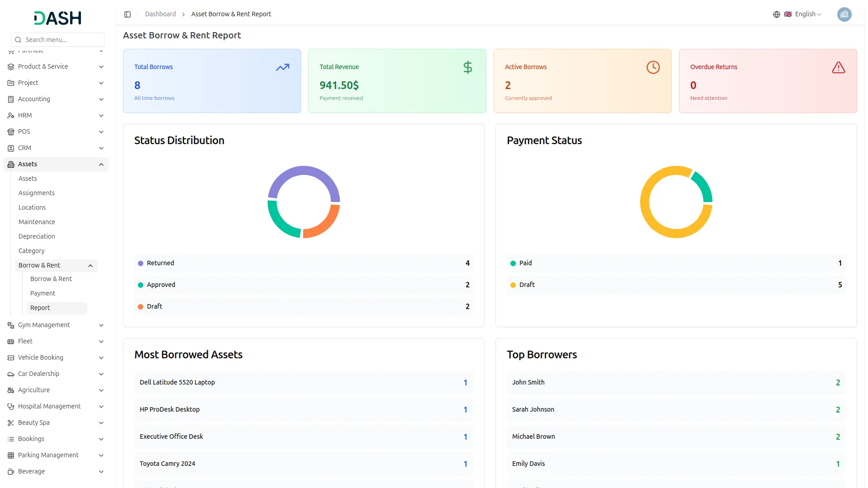Click the warning triangle on Overdue Returns
Image resolution: width=868 pixels, height=488 pixels.
[x=838, y=68]
